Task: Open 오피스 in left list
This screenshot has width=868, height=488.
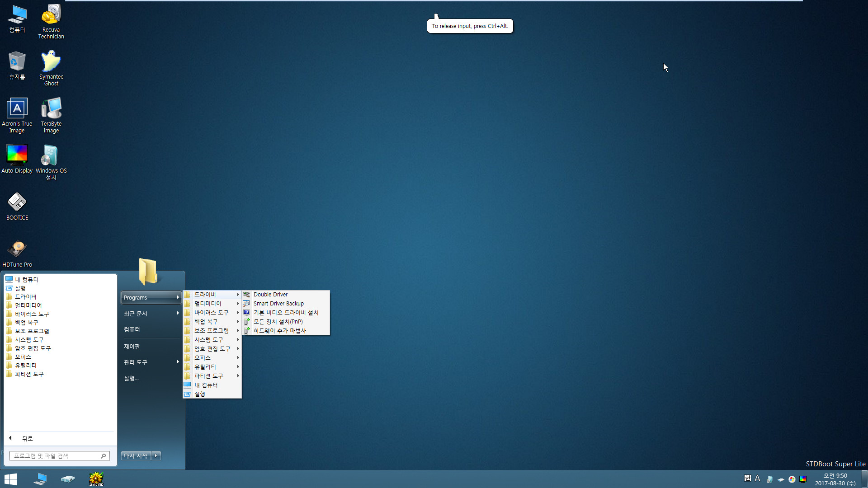Action: coord(61,357)
